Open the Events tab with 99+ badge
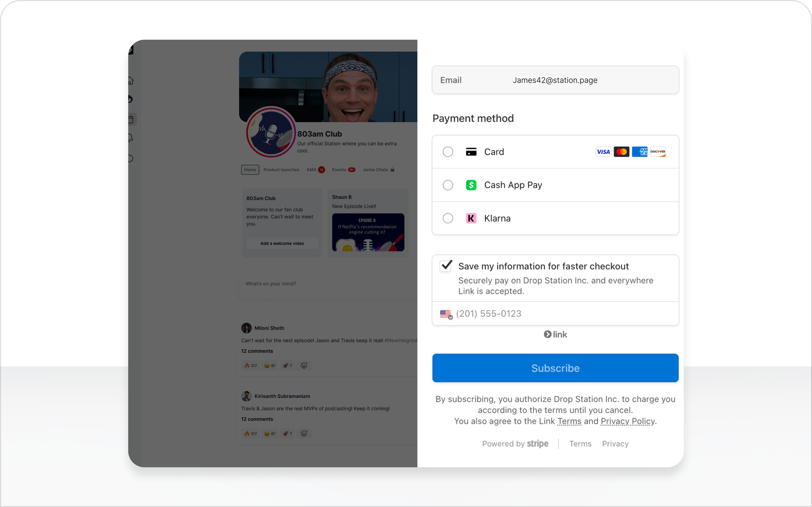Viewport: 812px width, 507px height. pos(343,170)
